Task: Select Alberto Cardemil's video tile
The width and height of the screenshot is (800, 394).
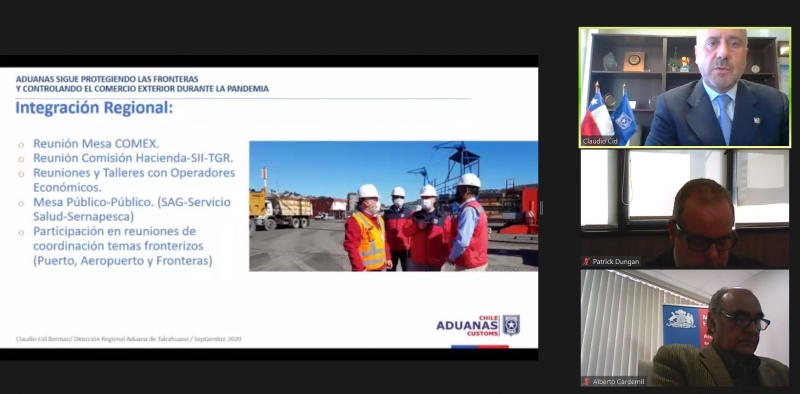Action: [685, 328]
